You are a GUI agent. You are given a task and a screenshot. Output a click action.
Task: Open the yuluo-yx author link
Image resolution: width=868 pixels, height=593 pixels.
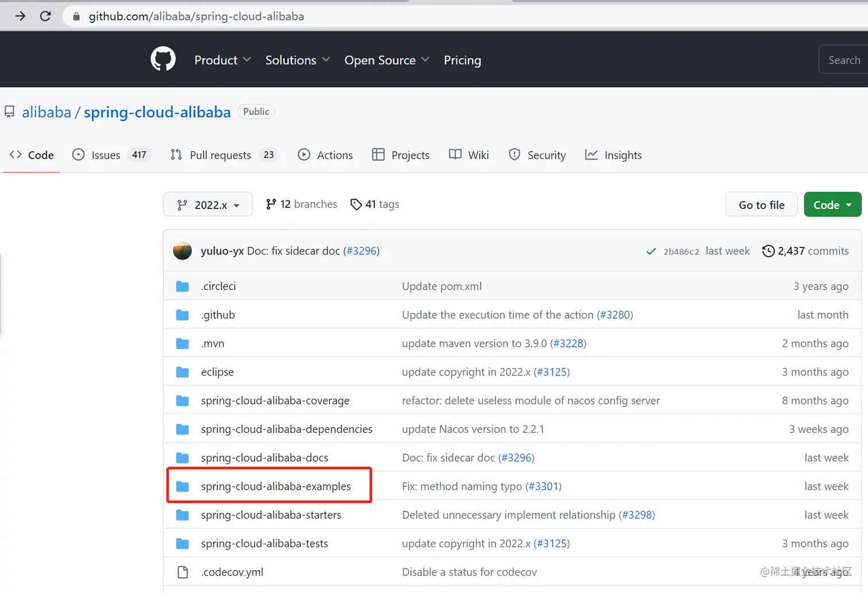tap(222, 251)
